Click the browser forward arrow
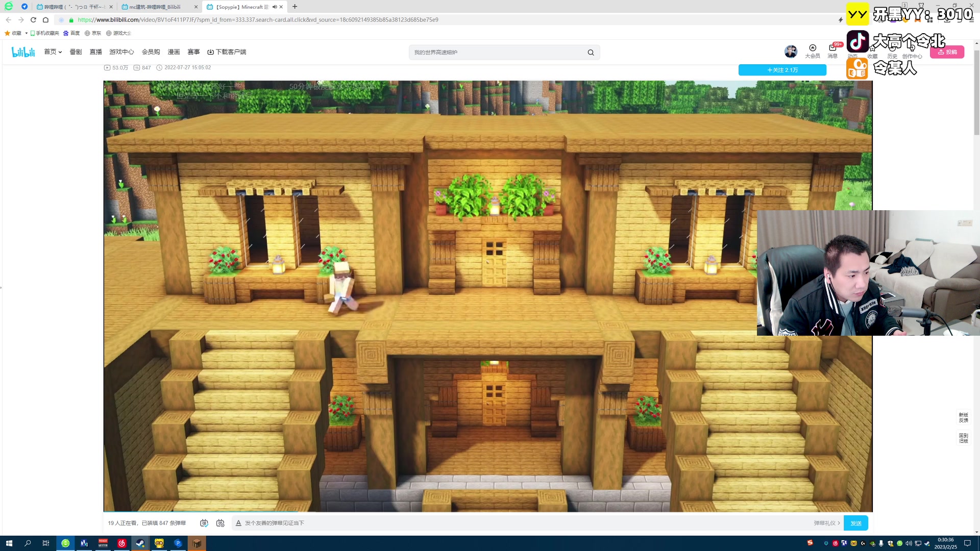Screen dimensions: 980x551 pos(21,20)
